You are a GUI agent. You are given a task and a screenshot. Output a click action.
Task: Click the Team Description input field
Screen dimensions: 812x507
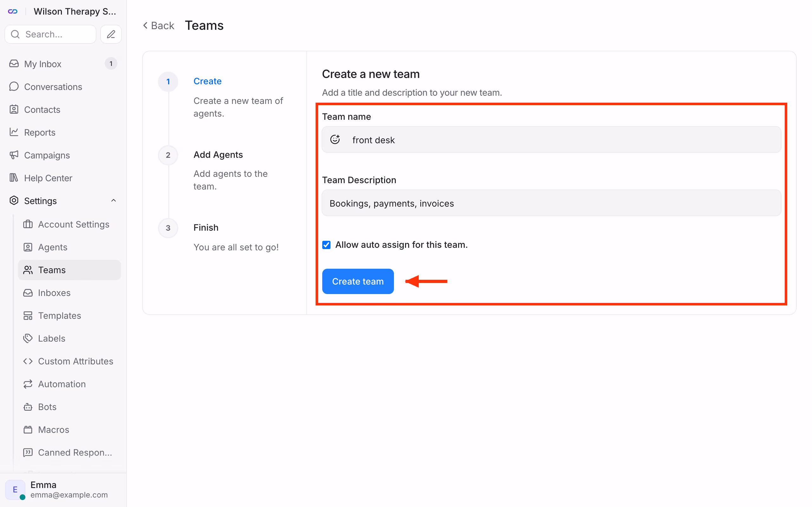[x=551, y=203]
